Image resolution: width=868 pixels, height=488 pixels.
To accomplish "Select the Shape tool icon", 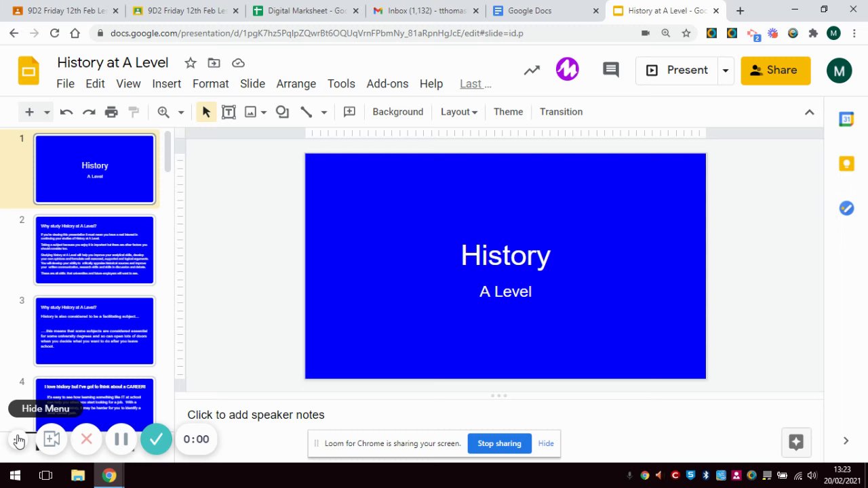I will [x=282, y=112].
